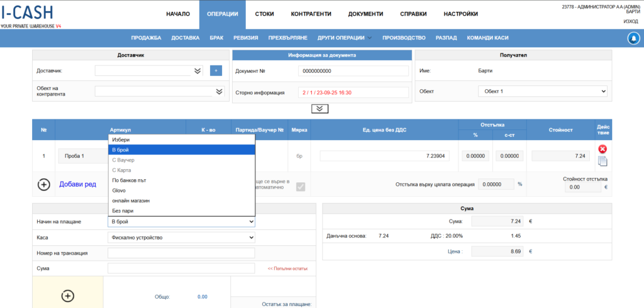This screenshot has height=308, width=644.
Task: Collapse the header section with double-chevron button
Action: point(320,108)
